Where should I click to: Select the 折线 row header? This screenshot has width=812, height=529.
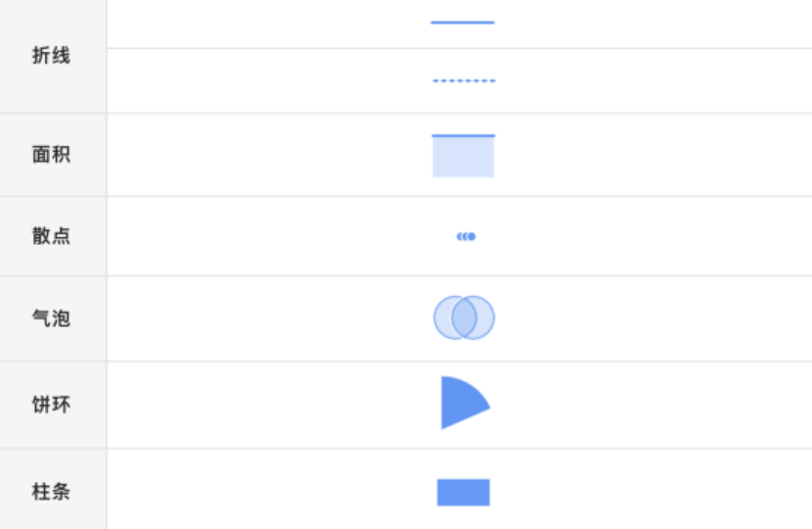[52, 56]
